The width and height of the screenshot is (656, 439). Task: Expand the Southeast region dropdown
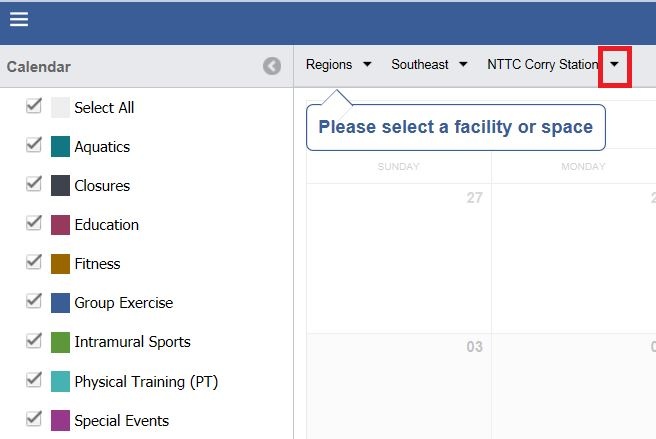tap(429, 64)
